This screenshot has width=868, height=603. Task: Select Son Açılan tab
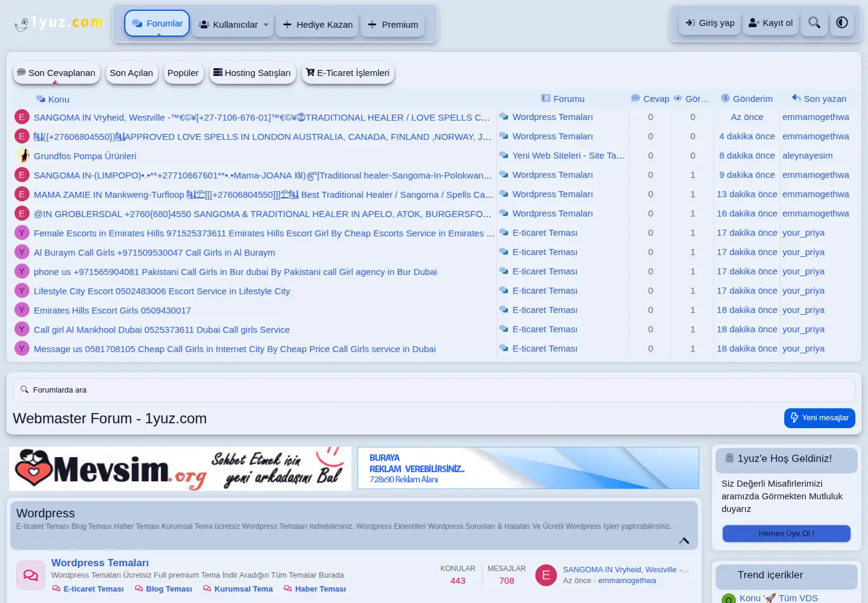131,73
